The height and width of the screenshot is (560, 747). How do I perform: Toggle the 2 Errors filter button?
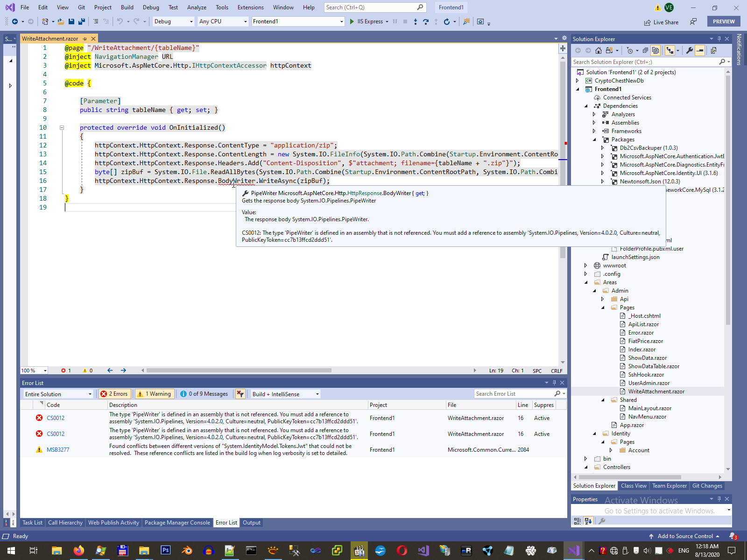pos(114,394)
